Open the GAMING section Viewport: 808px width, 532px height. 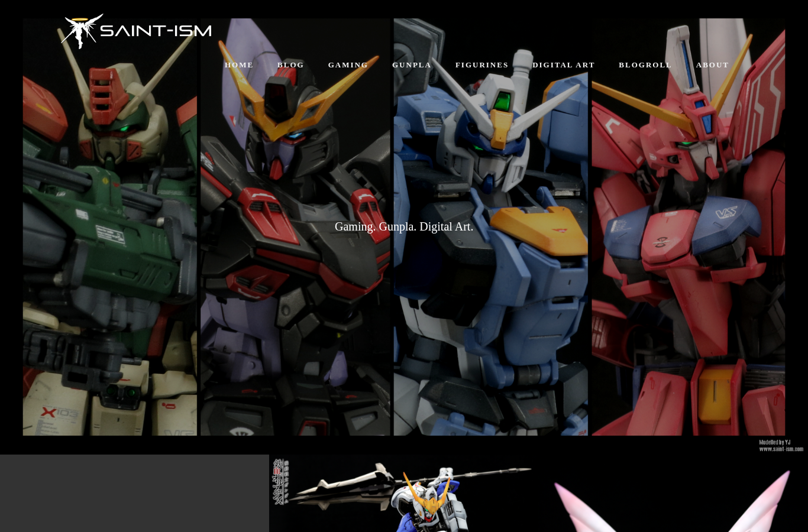[x=348, y=65]
